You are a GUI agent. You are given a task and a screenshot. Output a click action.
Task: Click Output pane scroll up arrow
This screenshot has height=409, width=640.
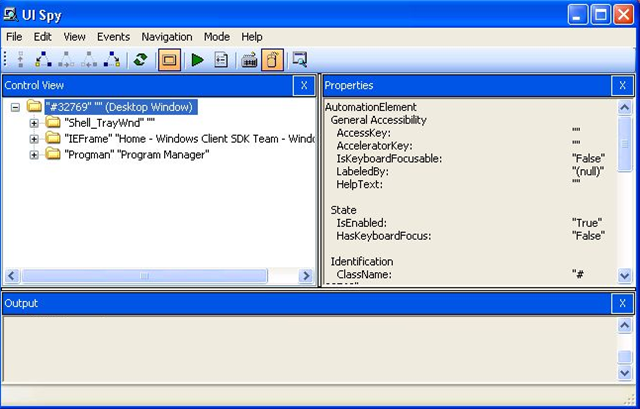click(624, 325)
